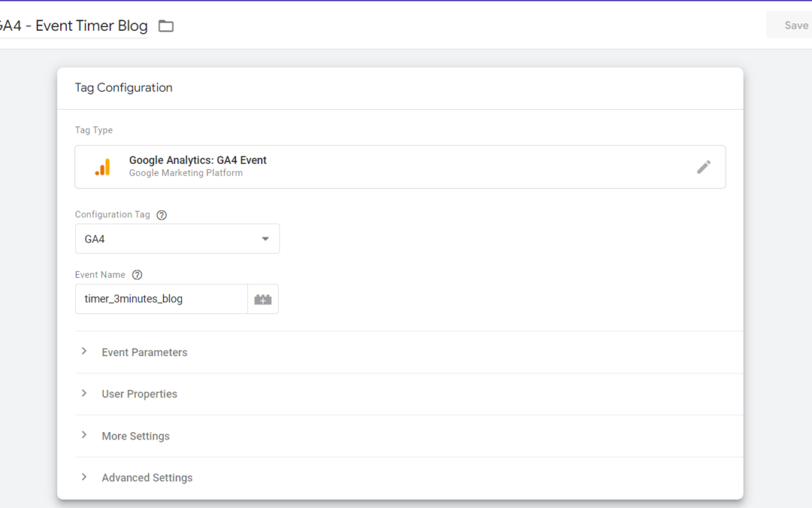Image resolution: width=812 pixels, height=508 pixels.
Task: Expand the More Settings section
Action: 135,437
